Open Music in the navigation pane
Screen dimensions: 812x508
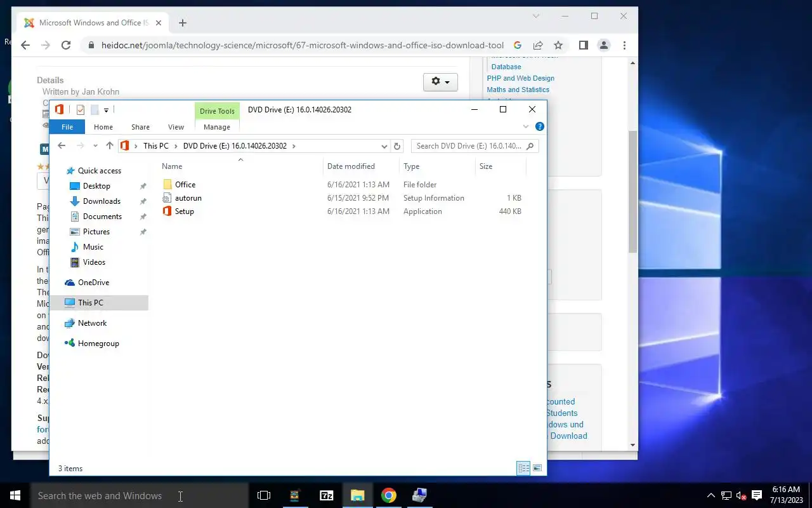click(93, 247)
